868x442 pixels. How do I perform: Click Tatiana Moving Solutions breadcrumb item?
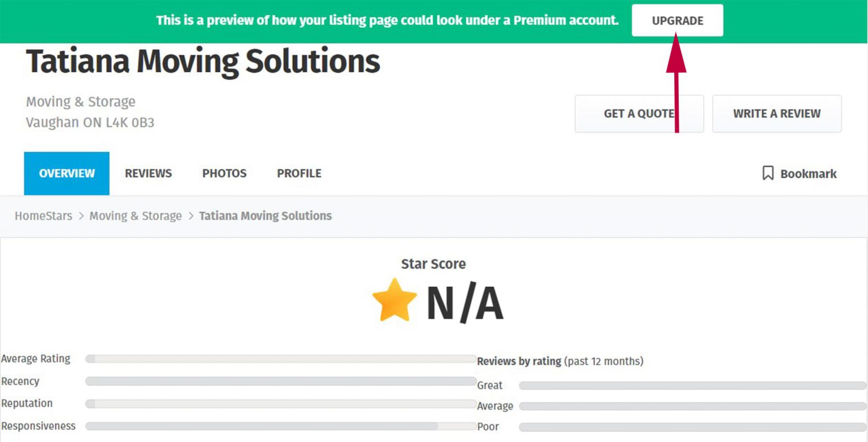(265, 216)
